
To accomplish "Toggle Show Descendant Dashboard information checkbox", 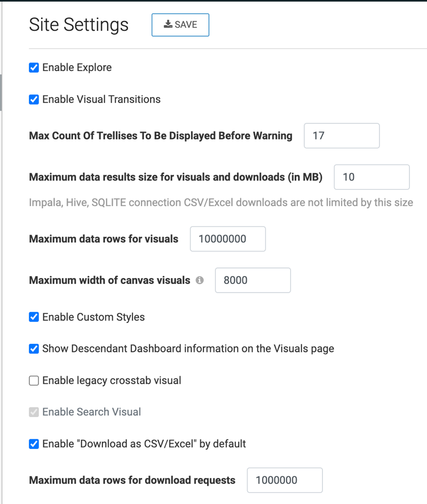I will [x=34, y=349].
